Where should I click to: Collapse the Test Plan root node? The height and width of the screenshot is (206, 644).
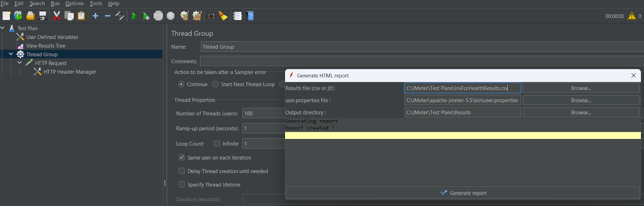click(x=3, y=28)
